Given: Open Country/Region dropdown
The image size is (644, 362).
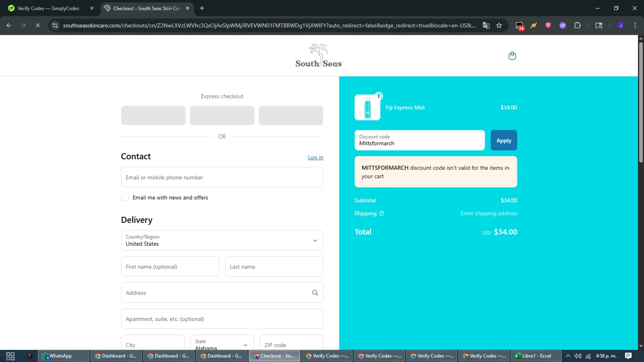Looking at the screenshot, I should click(x=222, y=240).
